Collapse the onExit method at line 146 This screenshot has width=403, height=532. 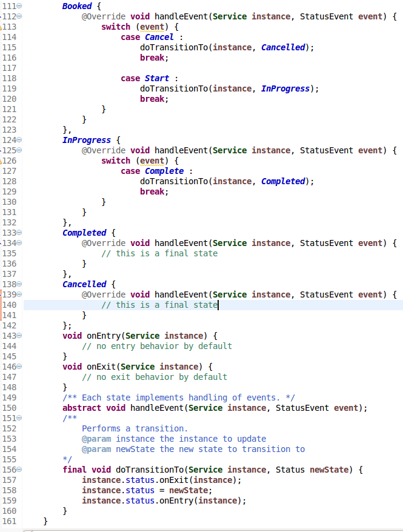click(19, 367)
